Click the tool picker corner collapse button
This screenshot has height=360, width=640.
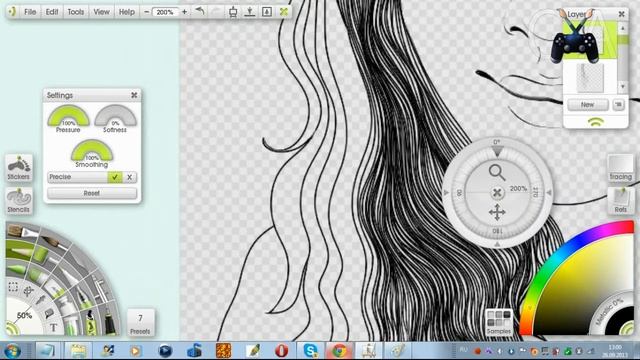[11, 329]
